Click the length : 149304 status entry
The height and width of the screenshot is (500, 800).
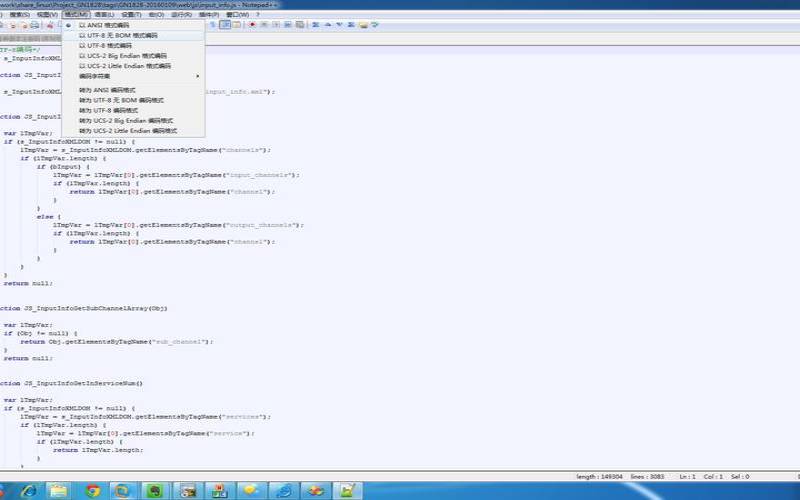599,477
